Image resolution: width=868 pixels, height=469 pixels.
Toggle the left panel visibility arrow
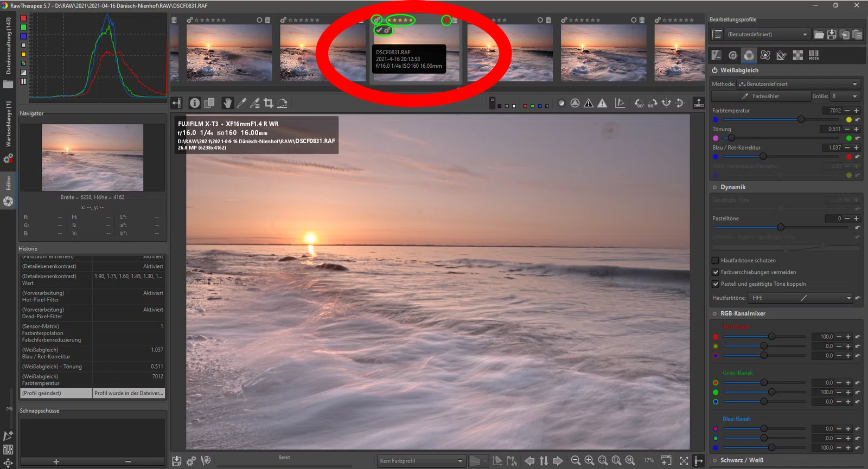pyautogui.click(x=177, y=103)
